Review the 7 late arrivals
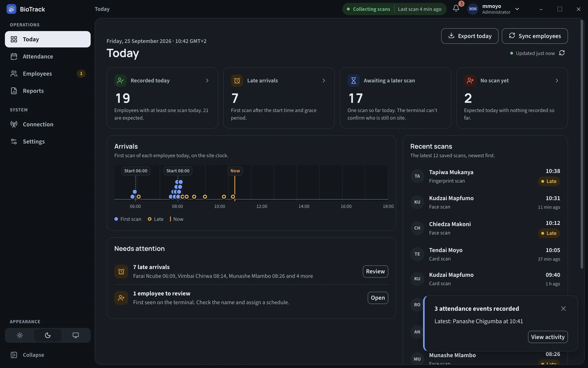This screenshot has width=588, height=368. tap(375, 271)
